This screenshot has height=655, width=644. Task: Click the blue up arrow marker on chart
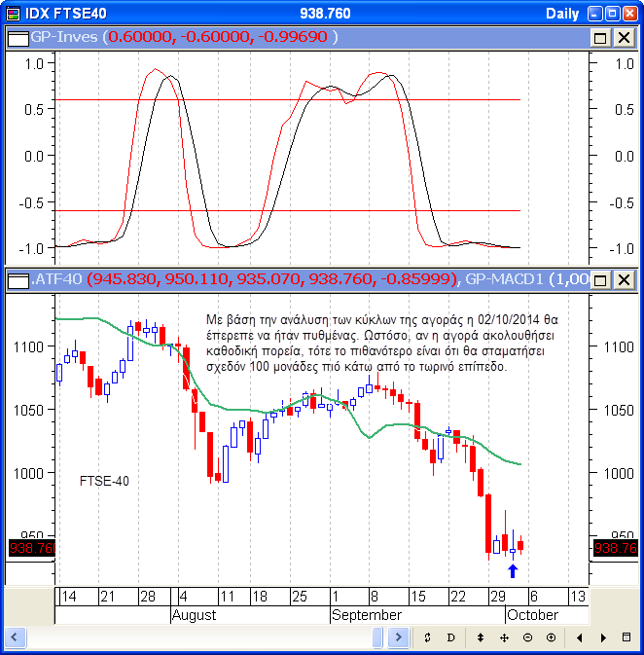[x=513, y=570]
